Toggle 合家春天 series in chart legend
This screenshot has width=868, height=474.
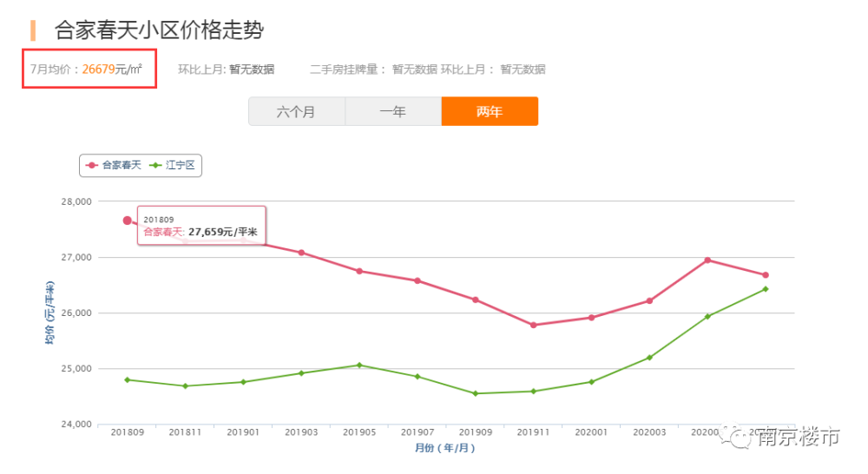(x=115, y=165)
